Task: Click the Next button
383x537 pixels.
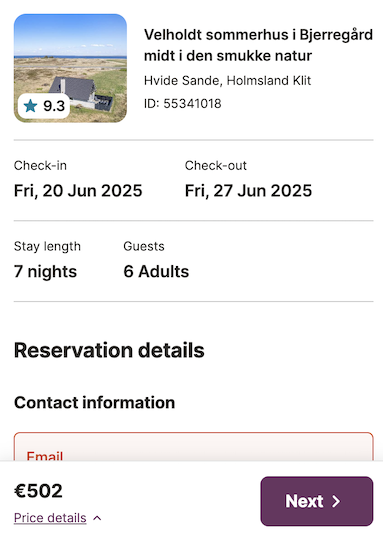Action: [317, 501]
